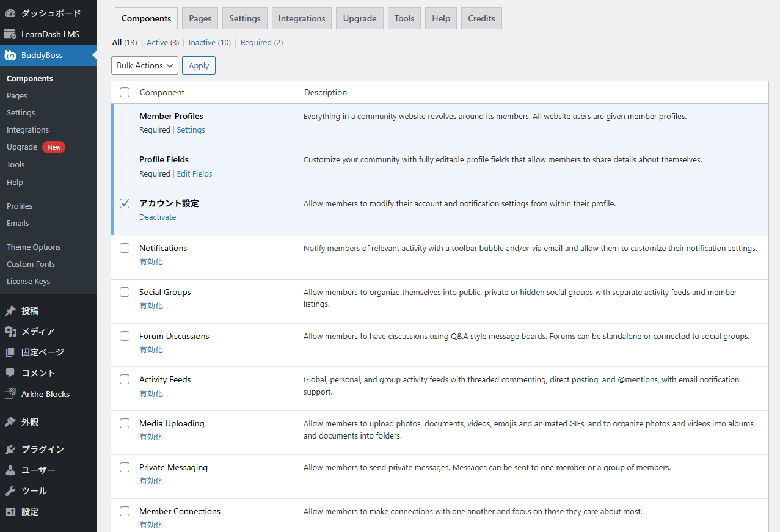Click the Description column header

326,92
